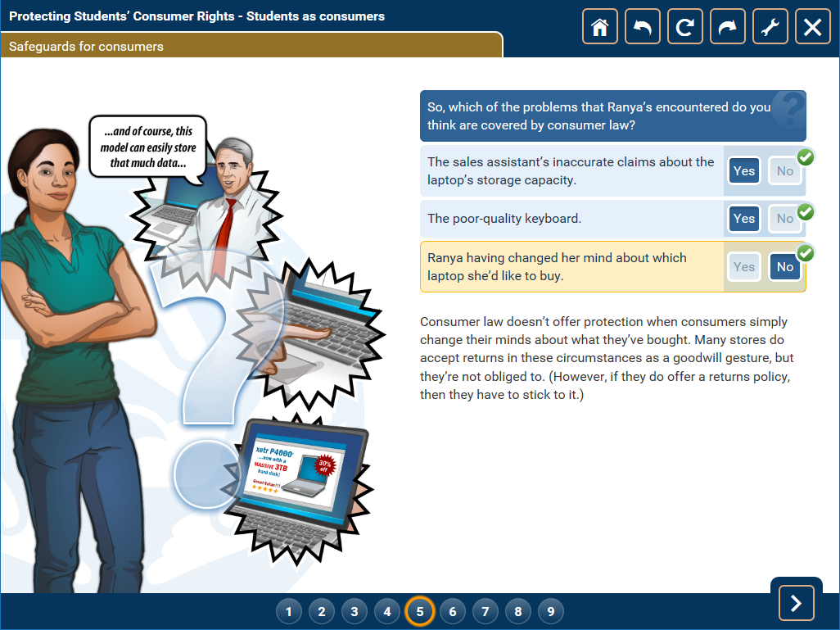Select Yes for inaccurate storage claims
Viewport: 840px width, 630px height.
coord(743,171)
